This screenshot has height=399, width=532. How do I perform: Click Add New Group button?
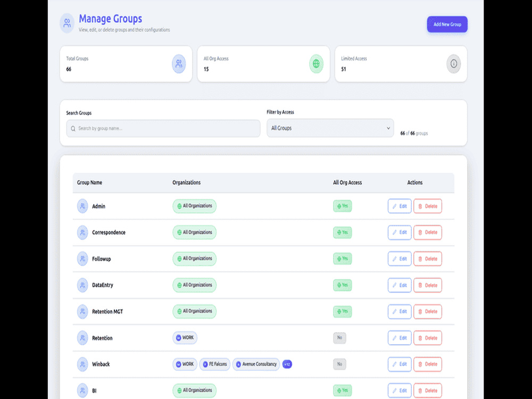447,24
